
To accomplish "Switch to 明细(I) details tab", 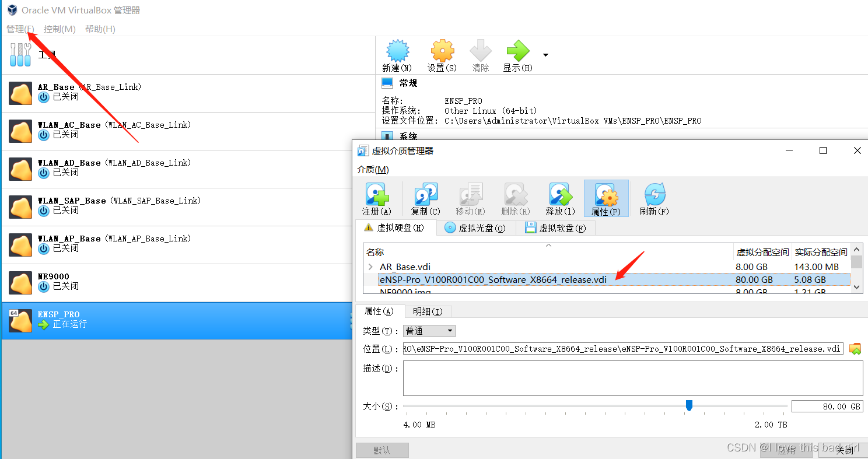I will [428, 311].
